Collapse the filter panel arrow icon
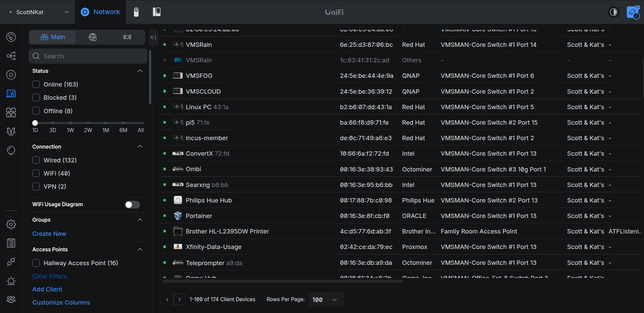Viewport: 644px width, 313px height. tap(153, 37)
